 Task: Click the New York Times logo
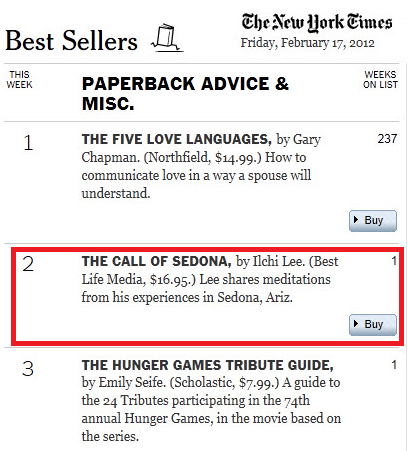point(317,23)
